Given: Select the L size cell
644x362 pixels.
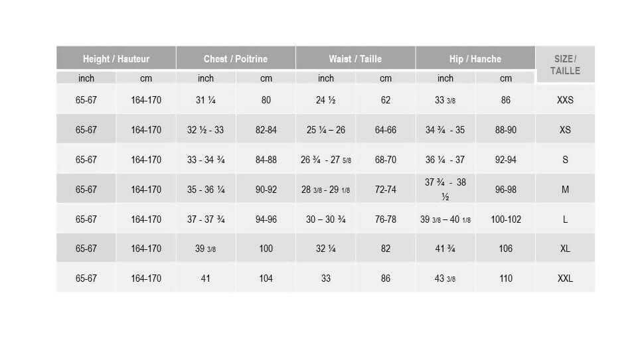Looking at the screenshot, I should [x=565, y=219].
